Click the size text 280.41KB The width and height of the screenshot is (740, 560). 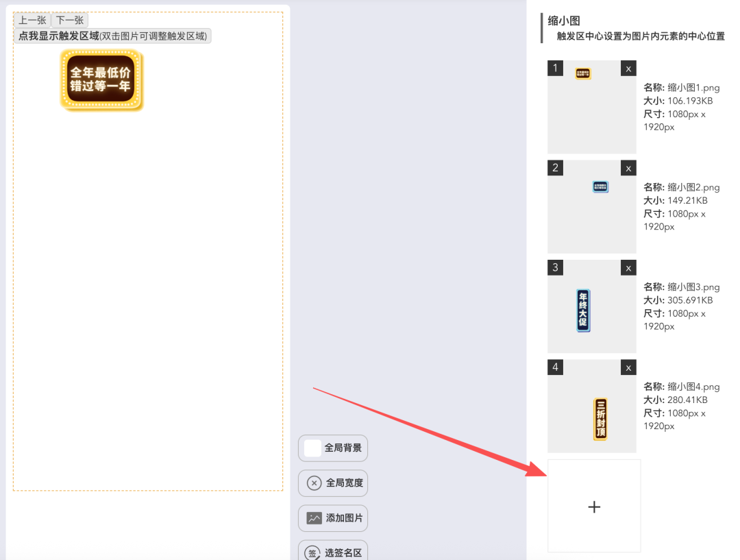click(x=687, y=400)
